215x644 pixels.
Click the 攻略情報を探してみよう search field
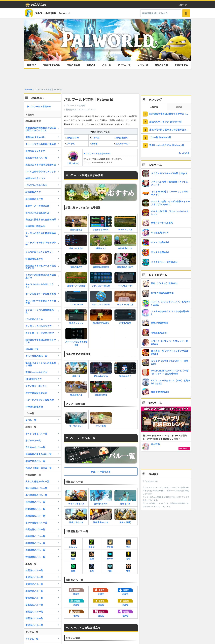pyautogui.click(x=160, y=13)
